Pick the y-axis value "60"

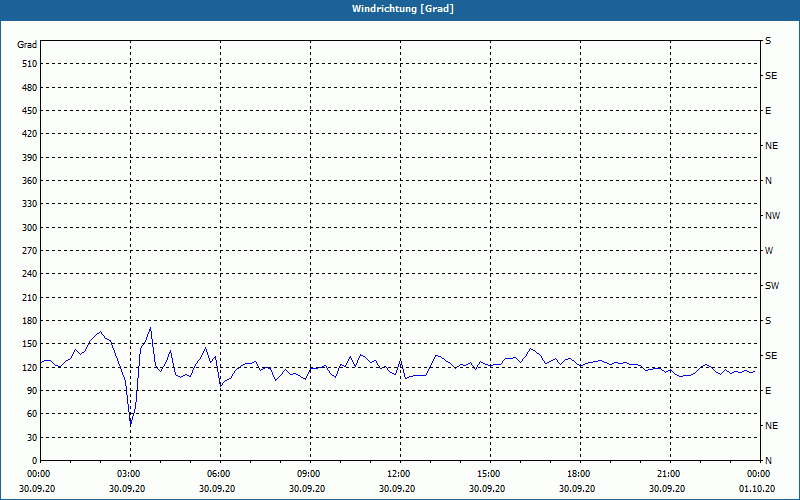(32, 414)
